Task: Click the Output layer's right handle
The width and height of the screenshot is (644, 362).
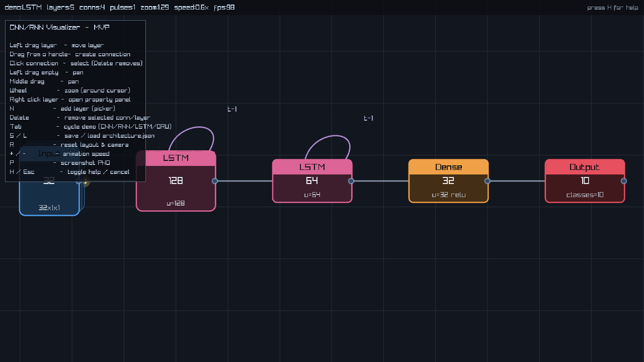Action: (x=624, y=181)
